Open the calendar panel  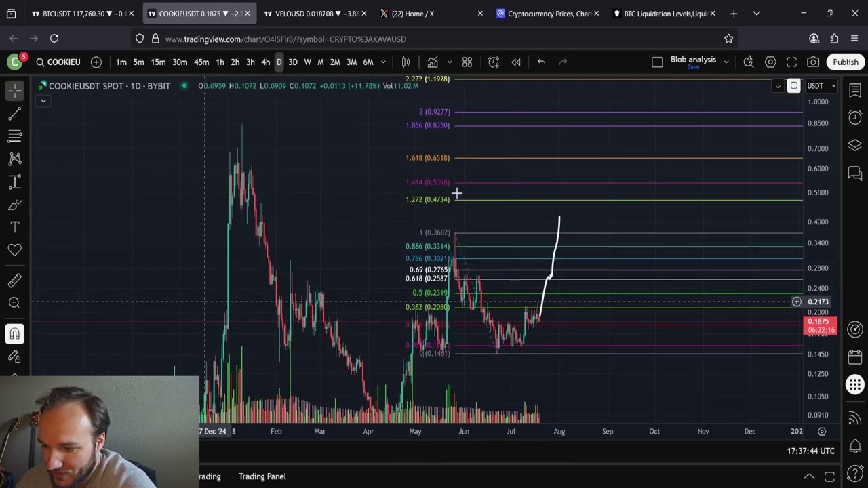pos(855,357)
